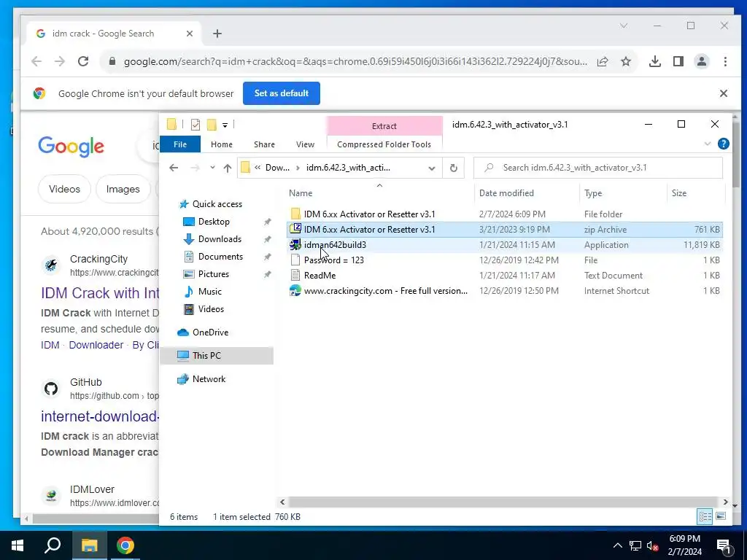This screenshot has height=560, width=747.
Task: Open the idman642build3 application icon
Action: point(295,245)
